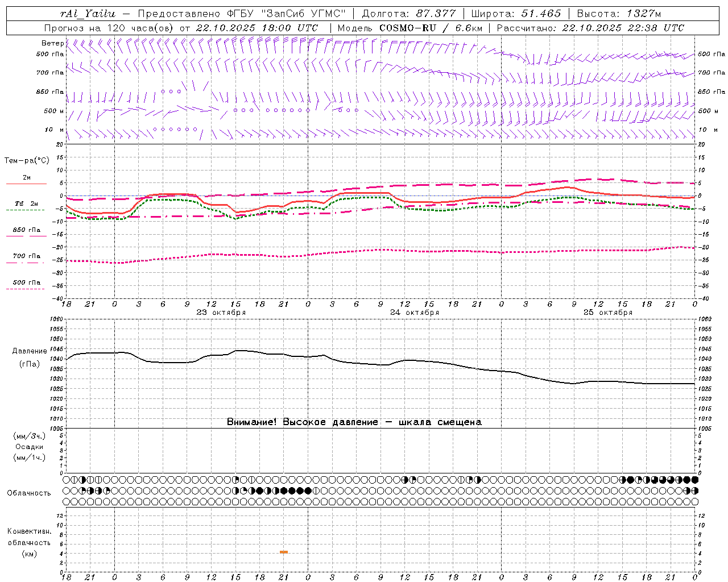Click the "(км)" unit under convective cloud label
The height and width of the screenshot is (582, 728).
tap(30, 554)
